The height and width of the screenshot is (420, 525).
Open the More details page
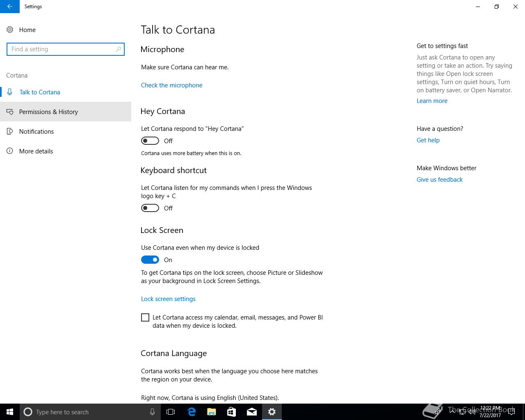(x=66, y=151)
